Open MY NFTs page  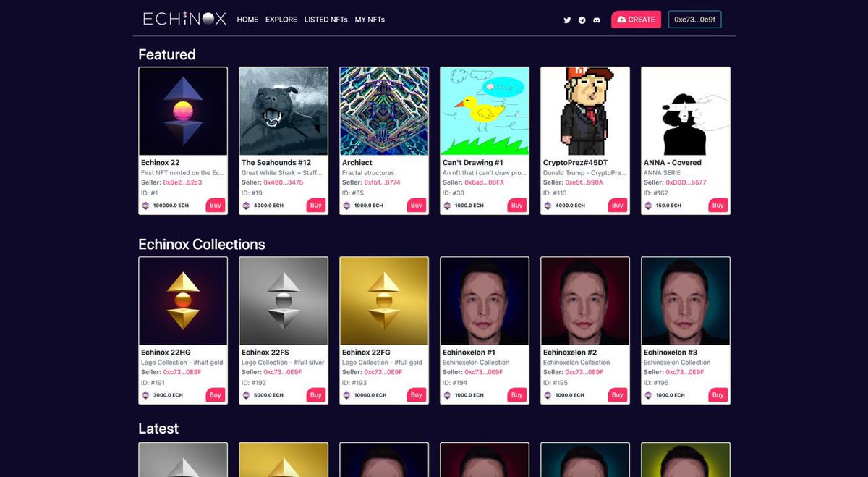point(370,20)
